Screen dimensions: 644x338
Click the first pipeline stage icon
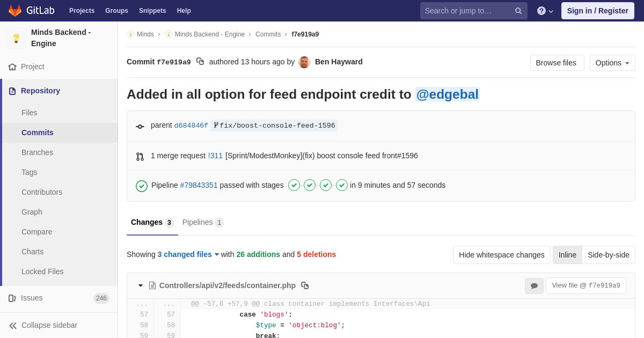point(294,185)
